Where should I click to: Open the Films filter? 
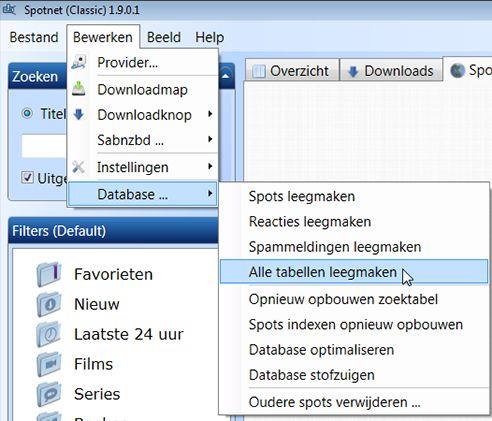coord(93,364)
